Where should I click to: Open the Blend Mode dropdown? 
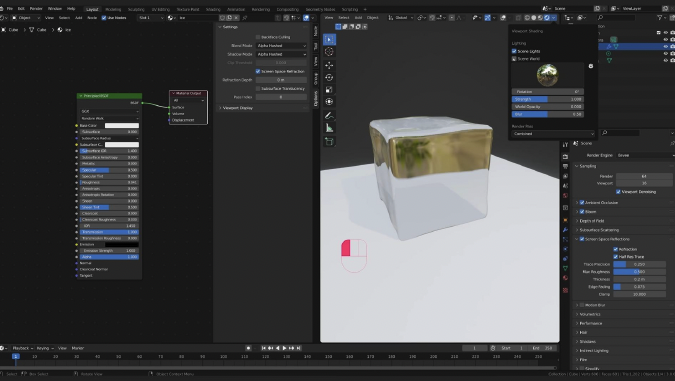(281, 46)
